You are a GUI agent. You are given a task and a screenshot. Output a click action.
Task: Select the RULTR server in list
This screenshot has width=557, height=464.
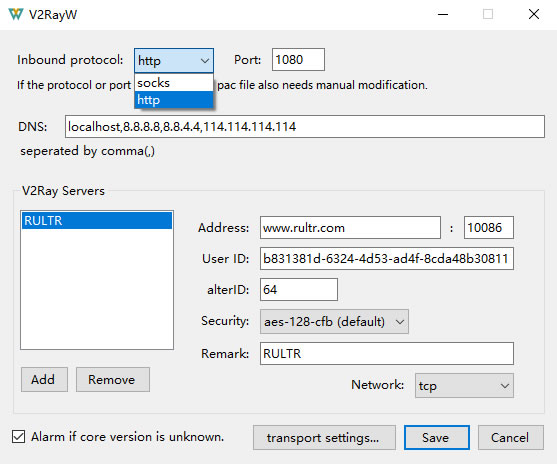pos(97,221)
